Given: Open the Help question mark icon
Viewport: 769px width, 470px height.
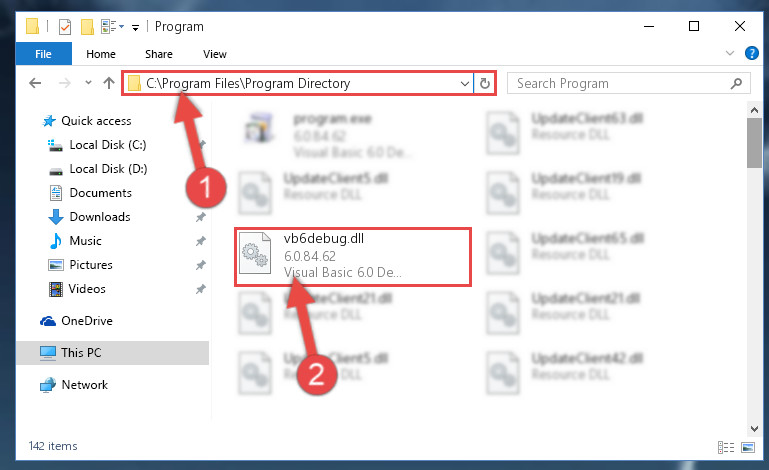Looking at the screenshot, I should (751, 53).
